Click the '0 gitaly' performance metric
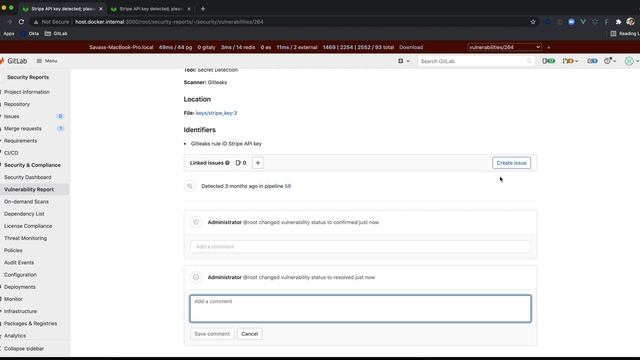Viewport: 640px width, 360px height. pyautogui.click(x=206, y=47)
